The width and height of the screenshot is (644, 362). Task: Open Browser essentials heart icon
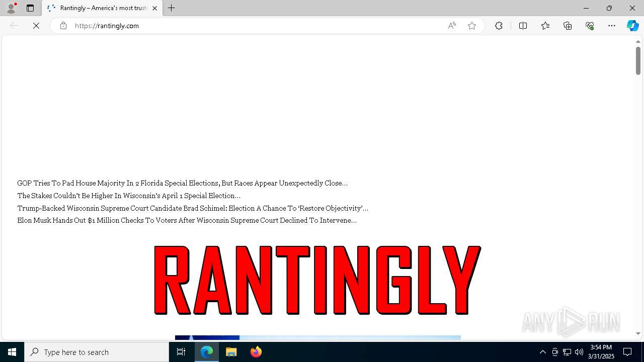[x=590, y=26]
